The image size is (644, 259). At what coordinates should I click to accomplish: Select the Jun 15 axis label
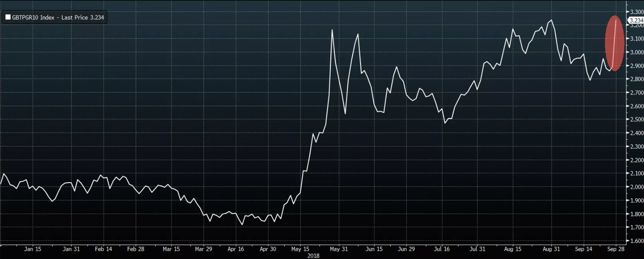[374, 249]
